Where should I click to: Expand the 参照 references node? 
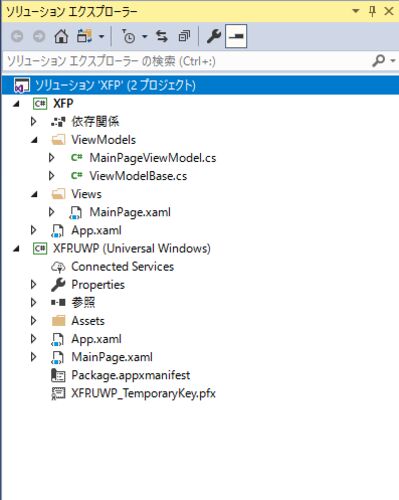(33, 302)
